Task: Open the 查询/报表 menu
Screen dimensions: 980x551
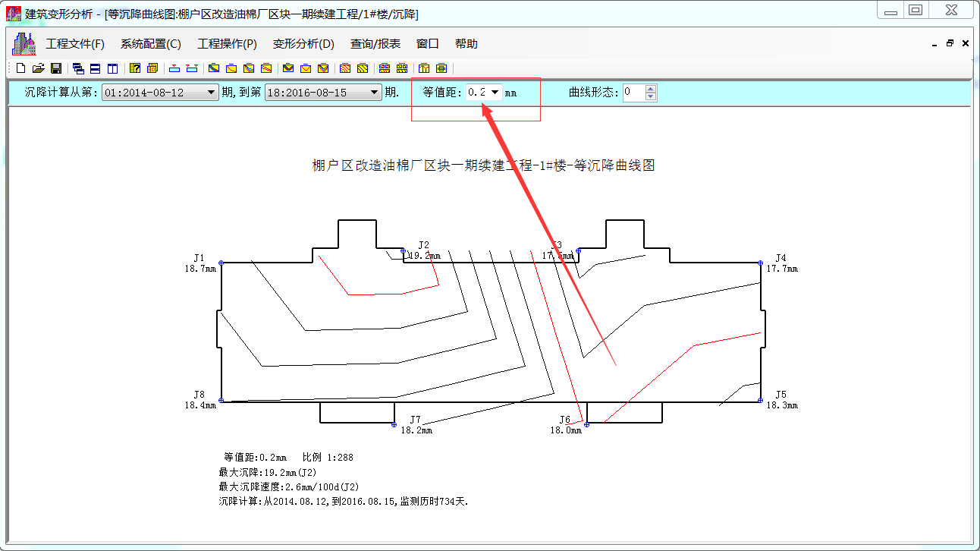Action: click(x=375, y=44)
